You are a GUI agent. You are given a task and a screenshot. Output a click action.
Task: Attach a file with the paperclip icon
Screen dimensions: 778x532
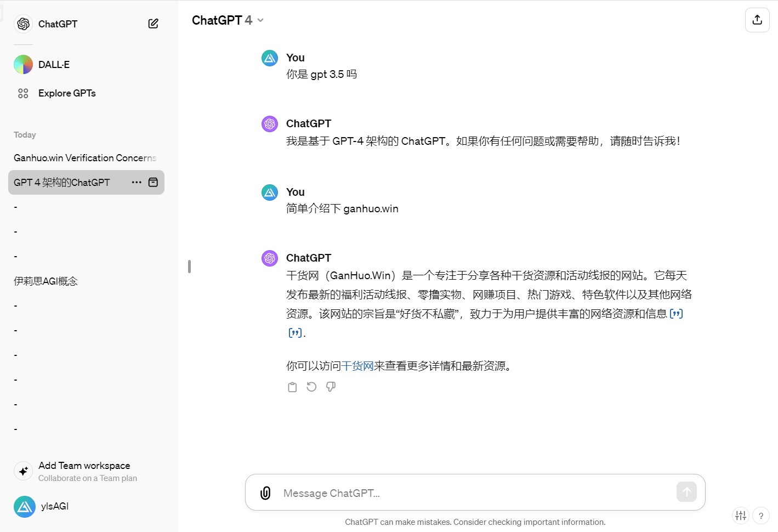point(265,493)
